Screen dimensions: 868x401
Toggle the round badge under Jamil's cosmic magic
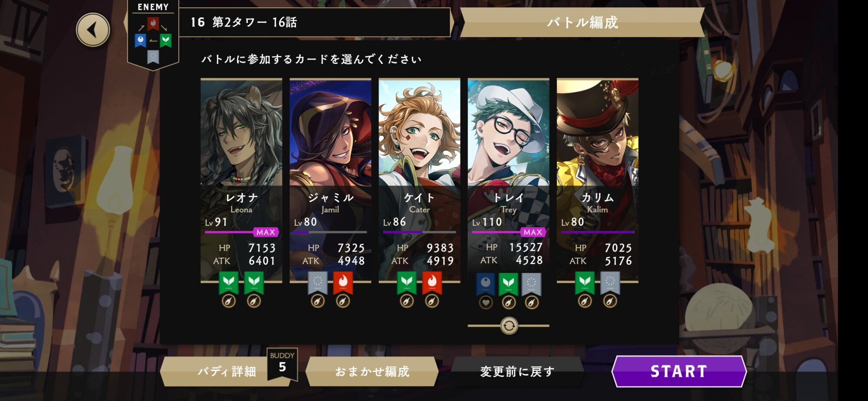318,301
